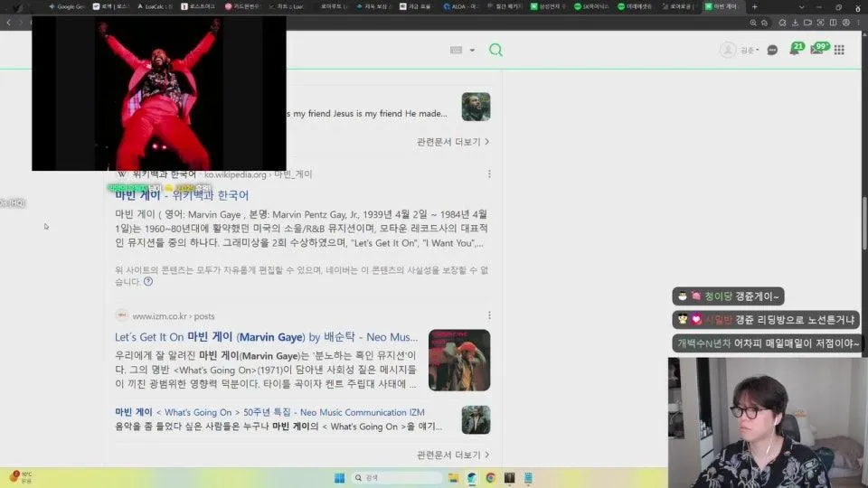This screenshot has height=488, width=868.
Task: Switch to the second green-icon tab after ALOA
Action: 590,6
